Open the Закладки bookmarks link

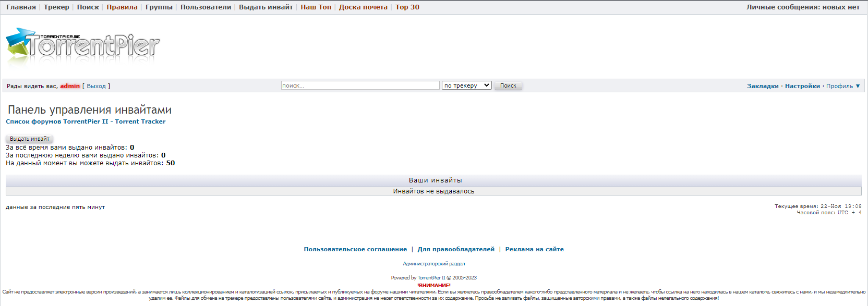(x=763, y=86)
